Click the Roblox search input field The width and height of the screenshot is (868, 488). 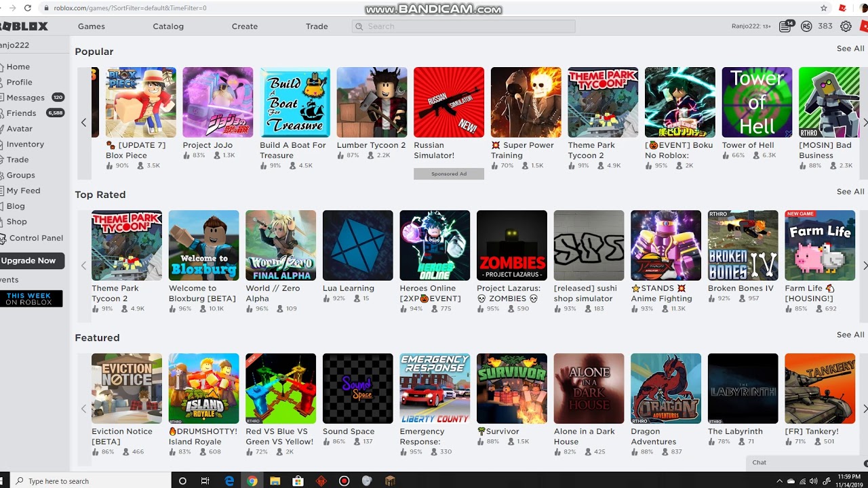(463, 26)
